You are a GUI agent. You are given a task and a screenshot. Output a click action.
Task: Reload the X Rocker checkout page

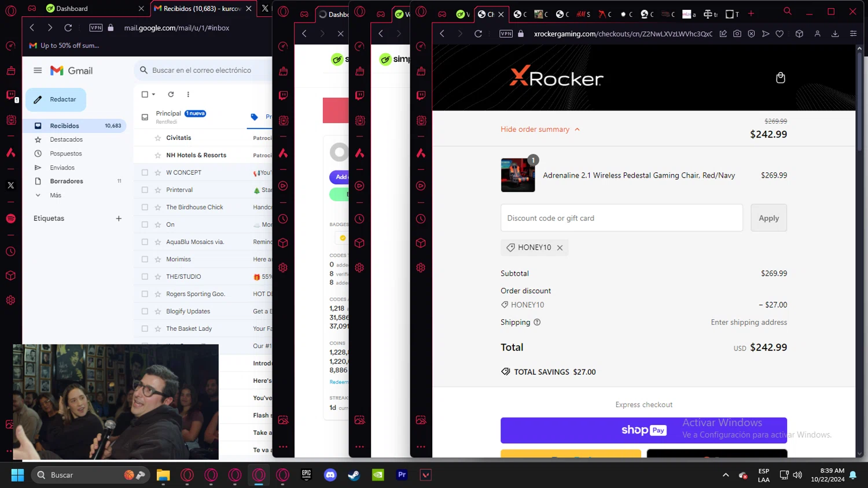478,34
